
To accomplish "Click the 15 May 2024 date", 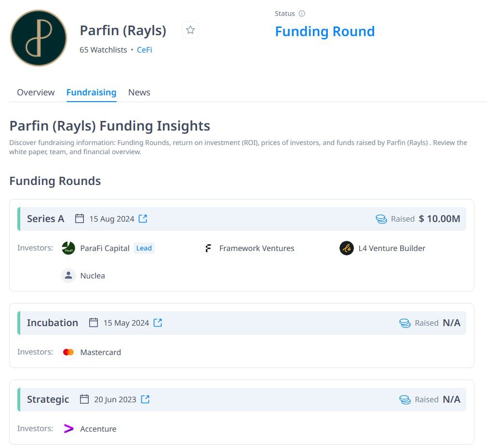I will click(126, 323).
